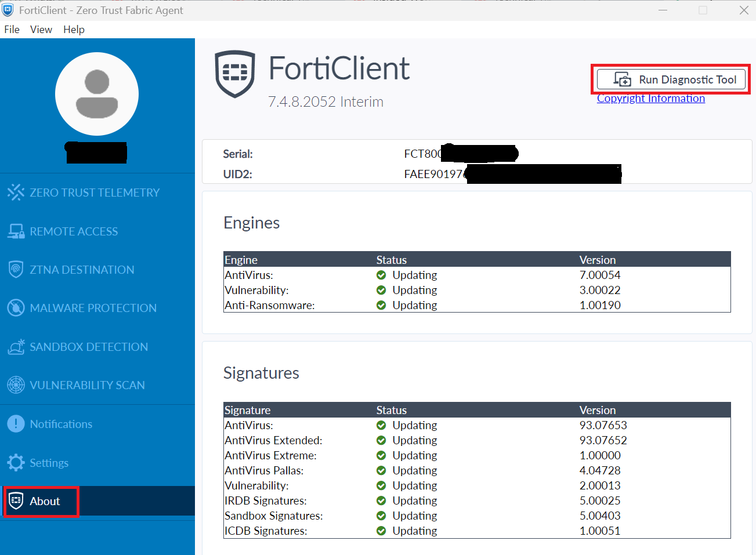Click green check icon for IRDB Signatures
Screen dimensions: 756x555
click(381, 500)
